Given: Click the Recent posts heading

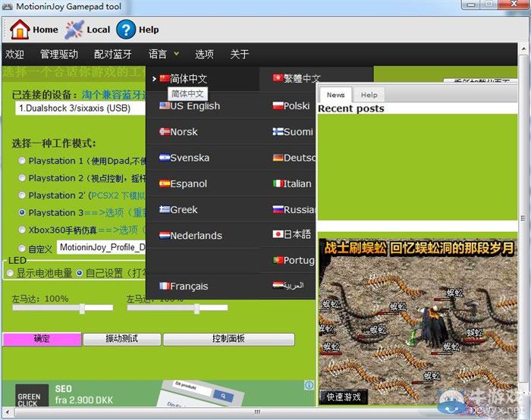Looking at the screenshot, I should (350, 108).
